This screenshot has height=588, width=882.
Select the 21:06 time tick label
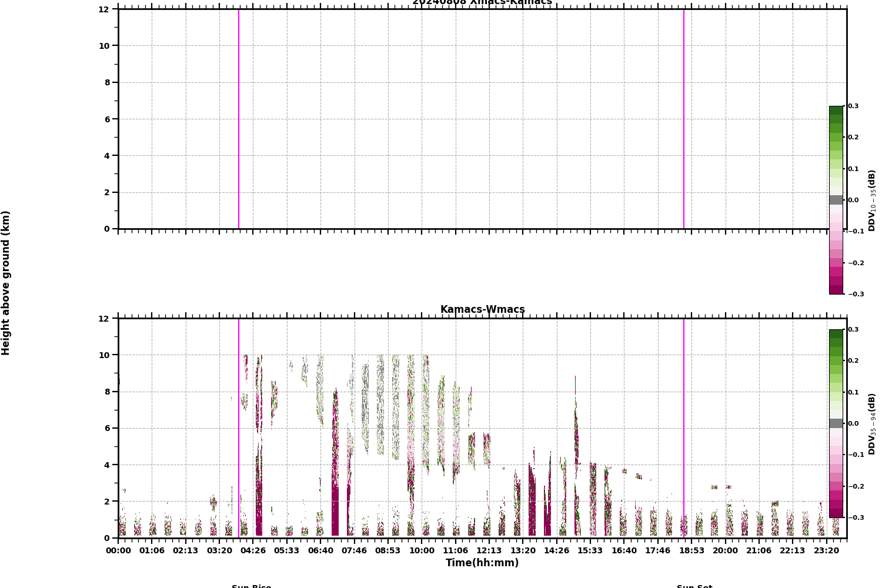point(759,551)
